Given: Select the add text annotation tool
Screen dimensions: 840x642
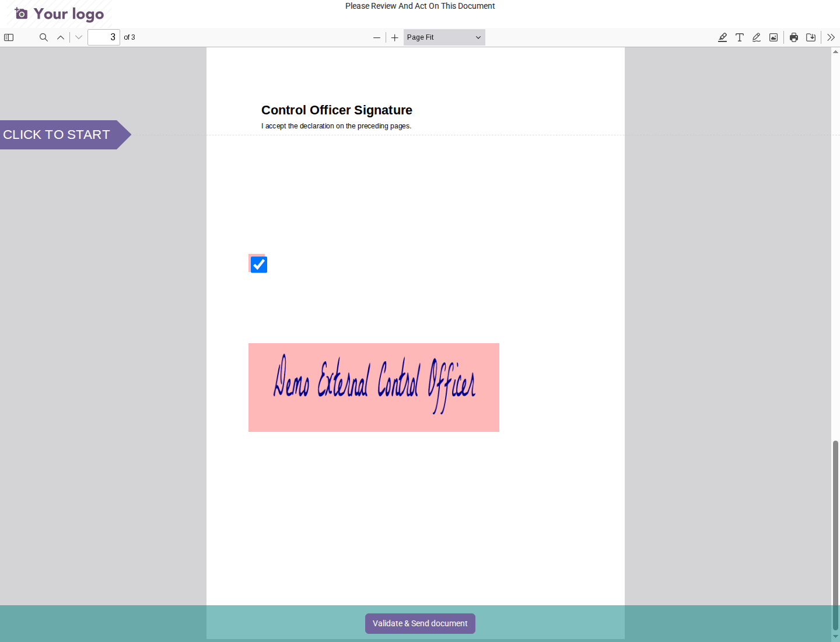Looking at the screenshot, I should tap(740, 37).
